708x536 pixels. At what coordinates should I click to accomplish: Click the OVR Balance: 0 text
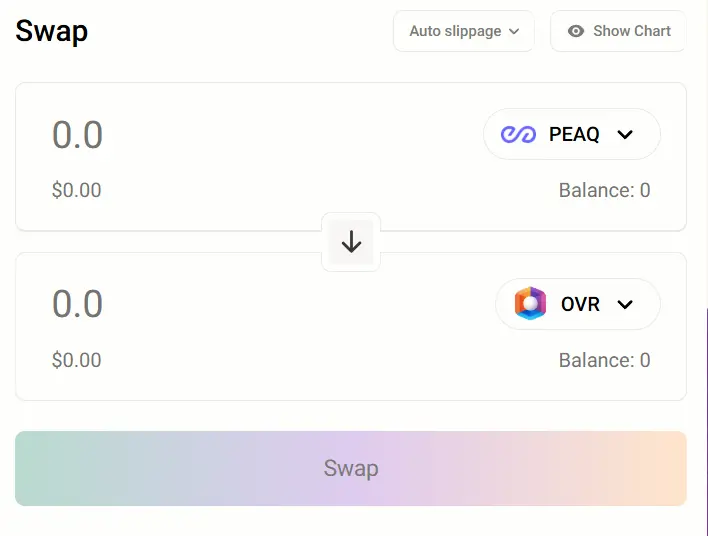tap(605, 360)
